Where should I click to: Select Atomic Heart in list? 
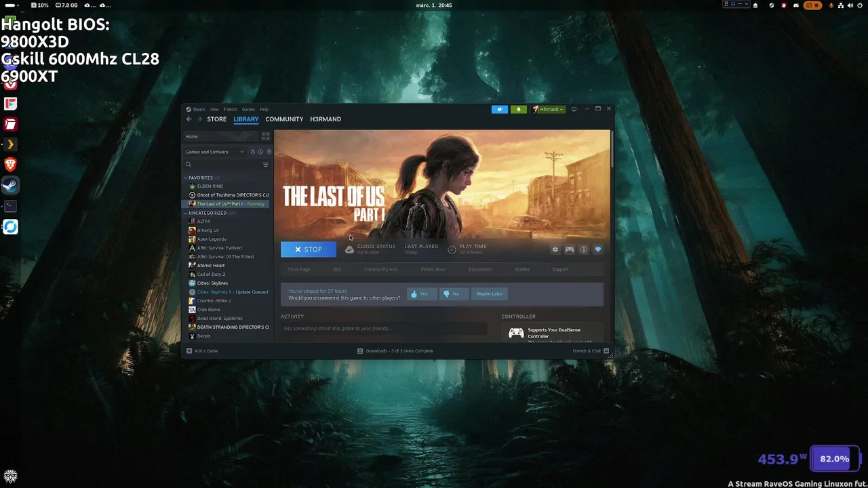click(x=226, y=266)
